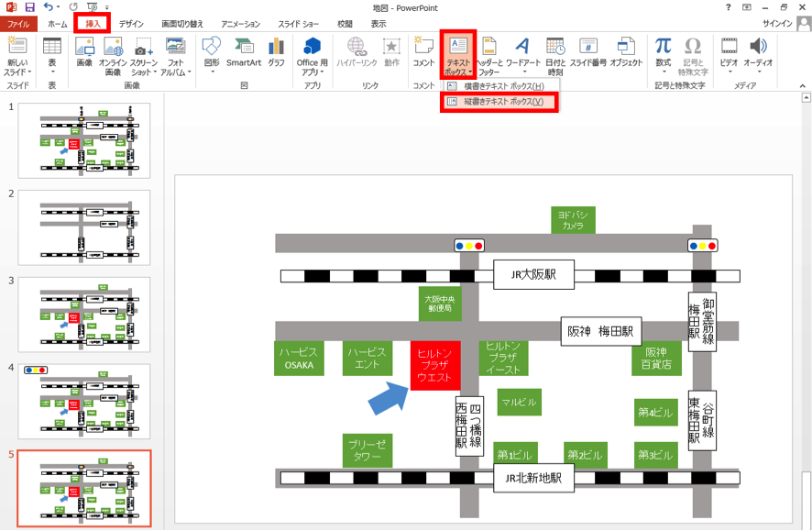The width and height of the screenshot is (812, 531).
Task: Select slide 1 thumbnail
Action: [84, 140]
